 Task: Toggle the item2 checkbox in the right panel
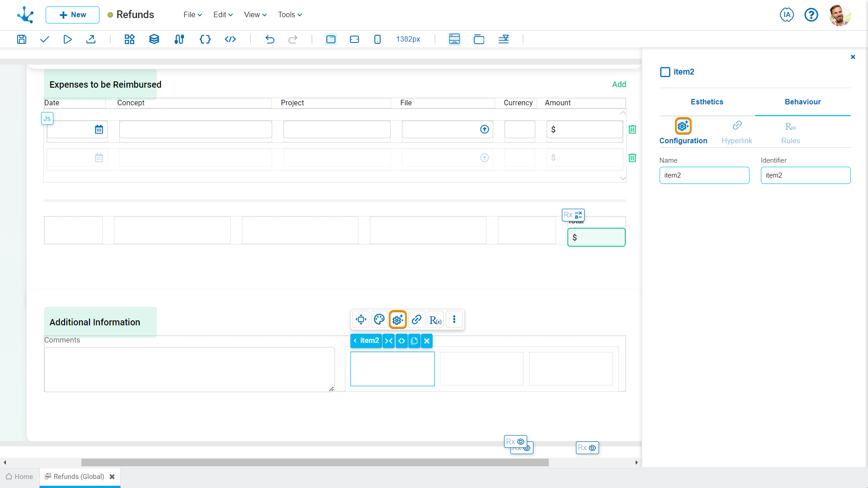665,72
